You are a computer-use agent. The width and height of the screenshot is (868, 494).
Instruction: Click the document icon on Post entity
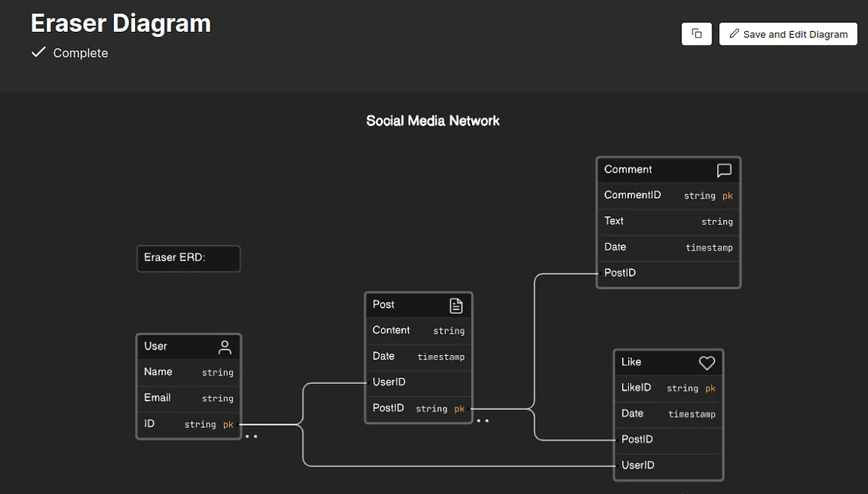click(x=455, y=305)
